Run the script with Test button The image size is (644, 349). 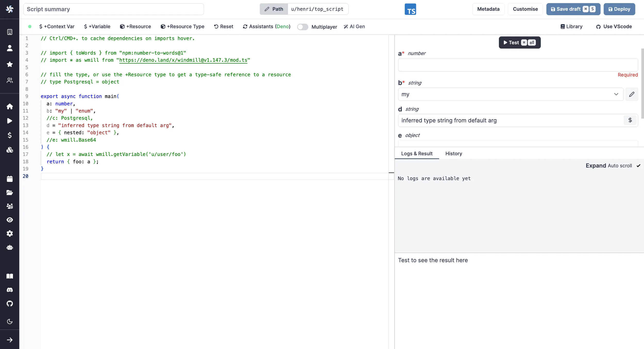(519, 43)
